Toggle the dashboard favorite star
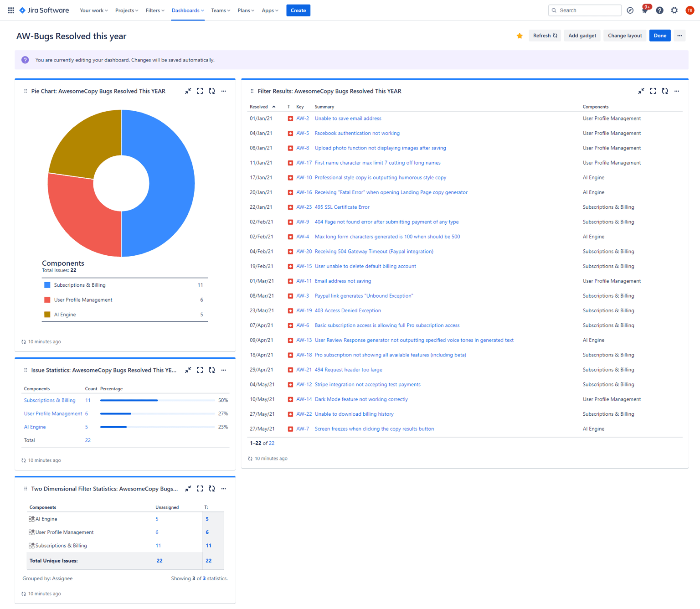This screenshot has height=609, width=700. tap(520, 36)
